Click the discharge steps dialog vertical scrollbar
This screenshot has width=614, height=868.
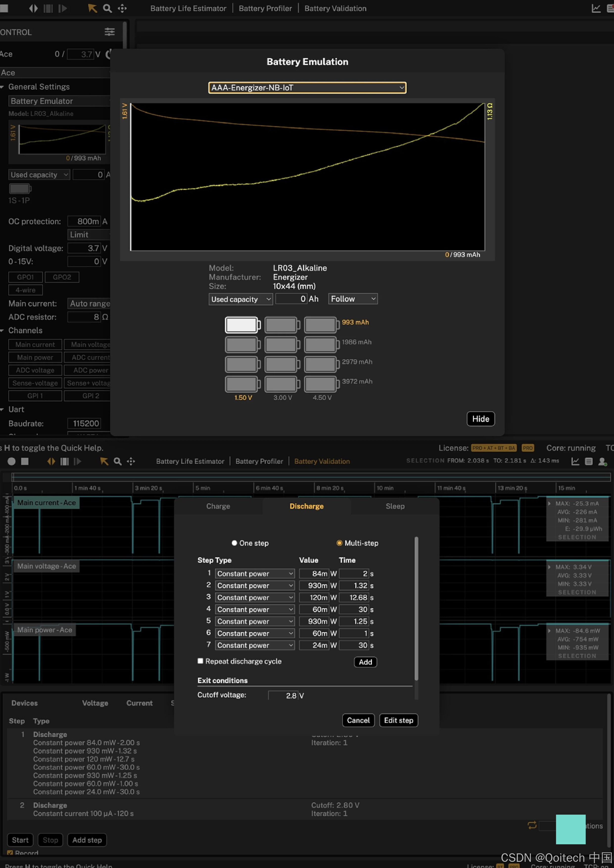pyautogui.click(x=416, y=609)
